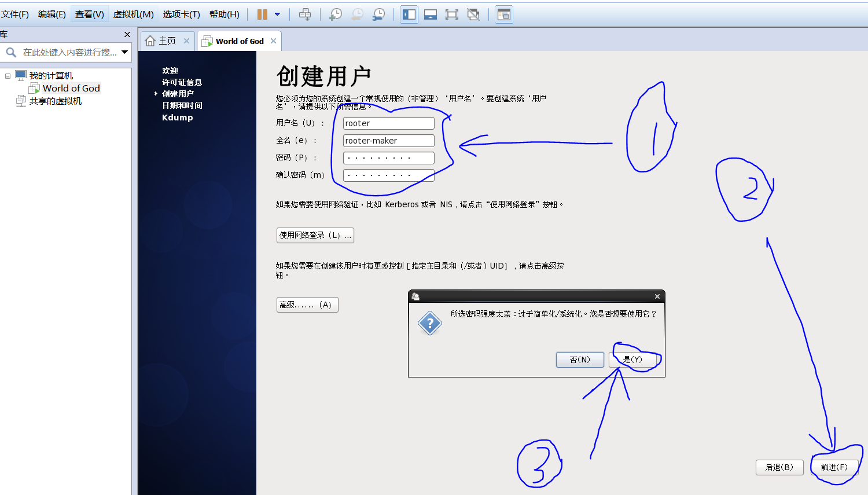Toggle the library sidebar view

tap(409, 14)
